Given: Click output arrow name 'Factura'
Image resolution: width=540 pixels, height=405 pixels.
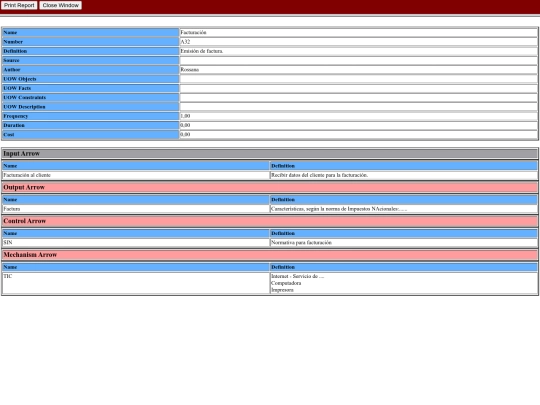Looking at the screenshot, I should point(12,209).
